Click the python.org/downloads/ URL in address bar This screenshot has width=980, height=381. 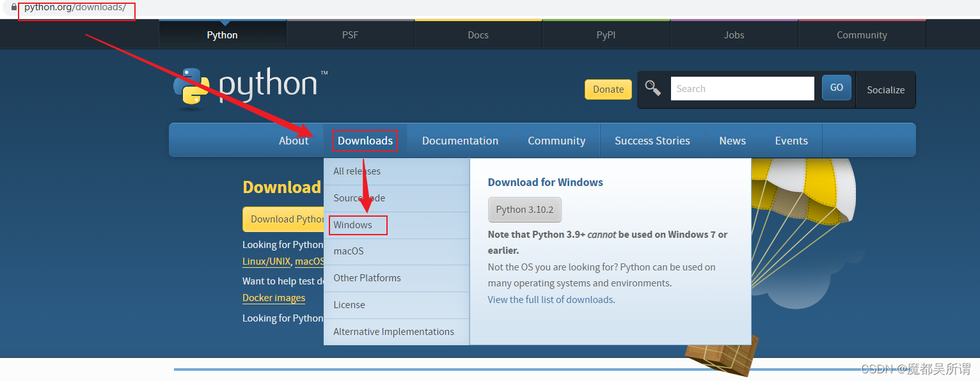click(75, 8)
